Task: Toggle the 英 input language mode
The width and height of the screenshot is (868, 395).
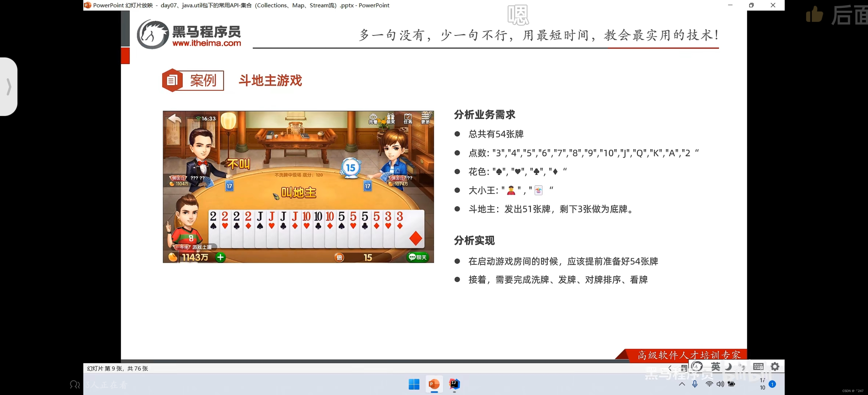Action: pos(715,366)
